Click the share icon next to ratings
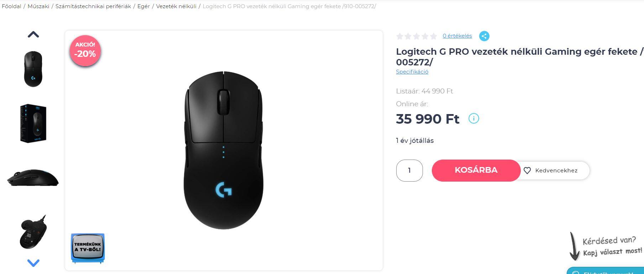Image resolution: width=644 pixels, height=274 pixels. tap(484, 36)
